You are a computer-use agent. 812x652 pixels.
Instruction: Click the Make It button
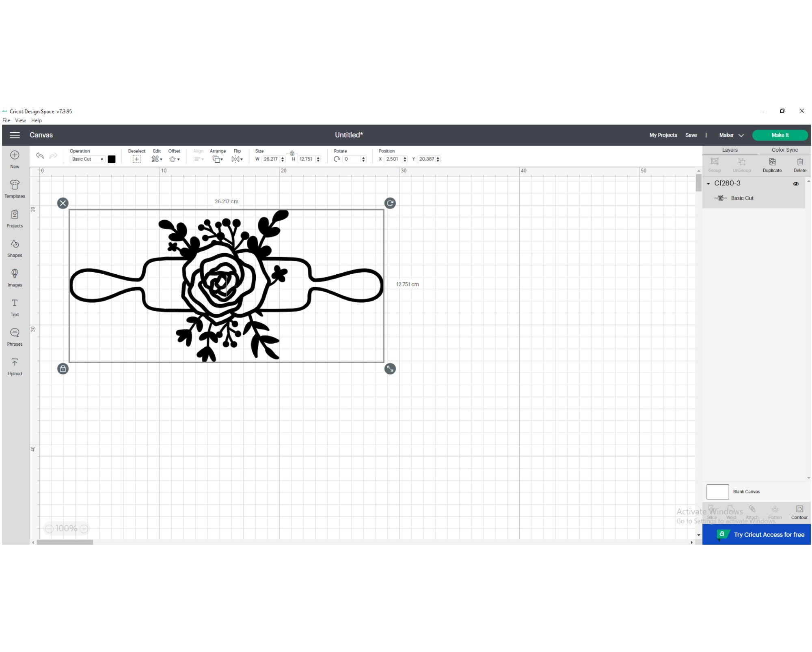point(780,135)
